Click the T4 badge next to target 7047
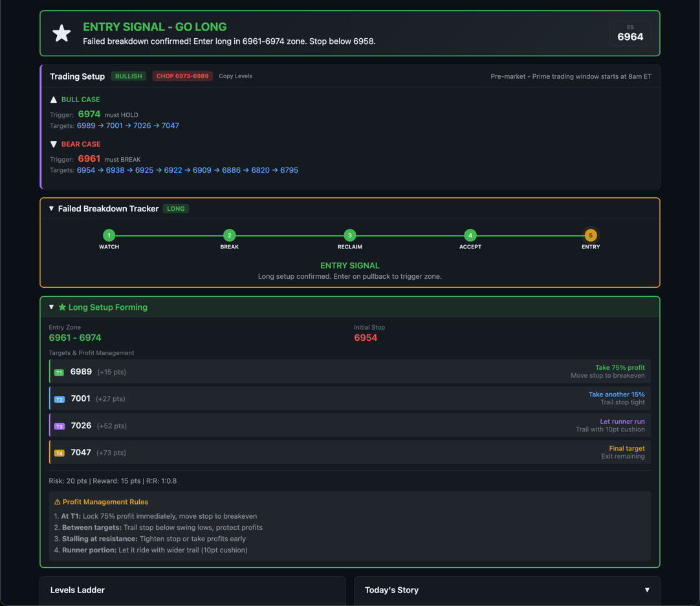Screen dimensions: 700x606 (59, 452)
